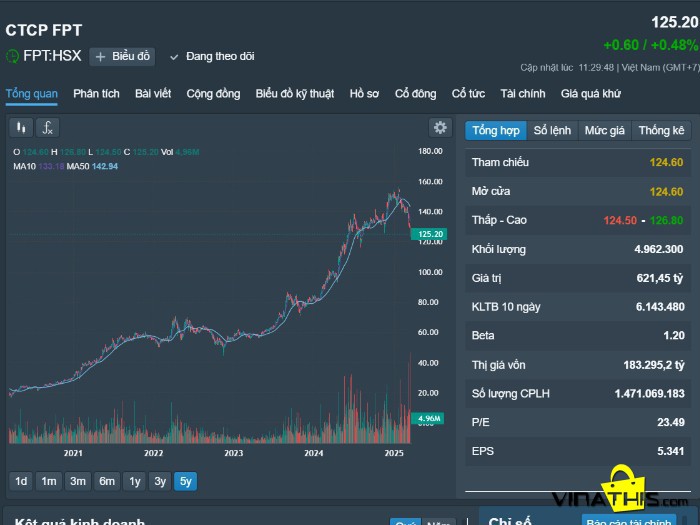
Task: Select the Thống kê panel tab
Action: [x=661, y=130]
